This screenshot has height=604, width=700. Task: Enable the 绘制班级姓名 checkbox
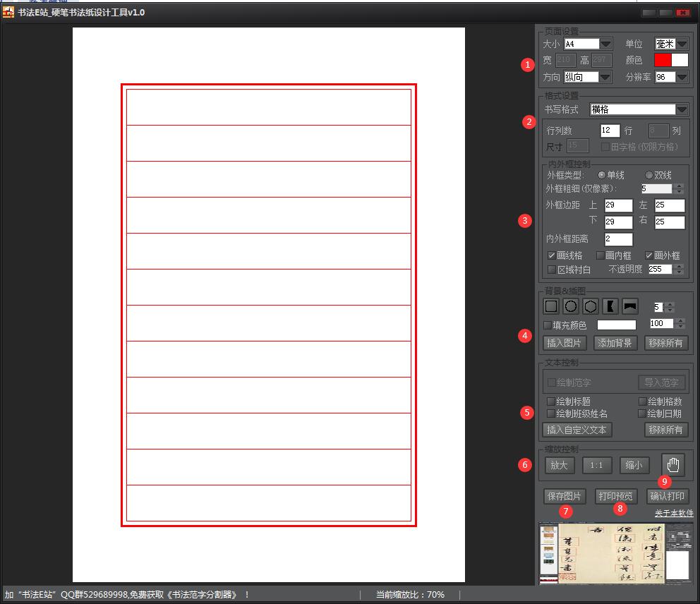tap(551, 413)
